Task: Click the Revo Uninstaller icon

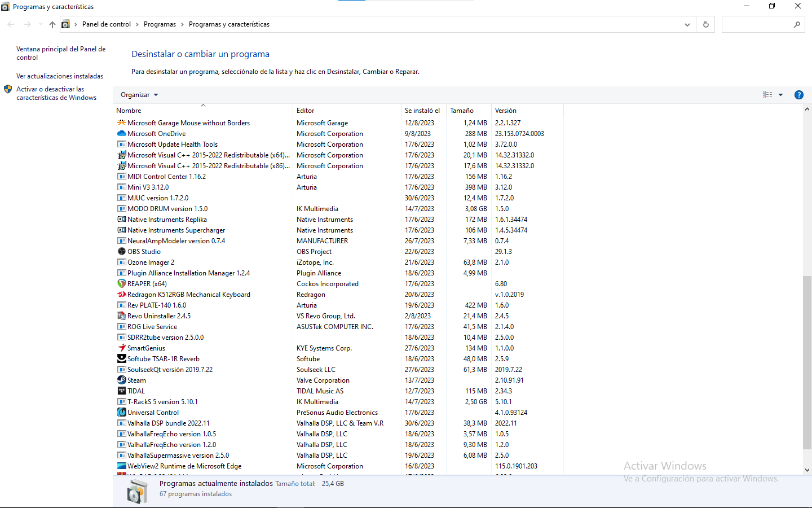Action: (121, 316)
